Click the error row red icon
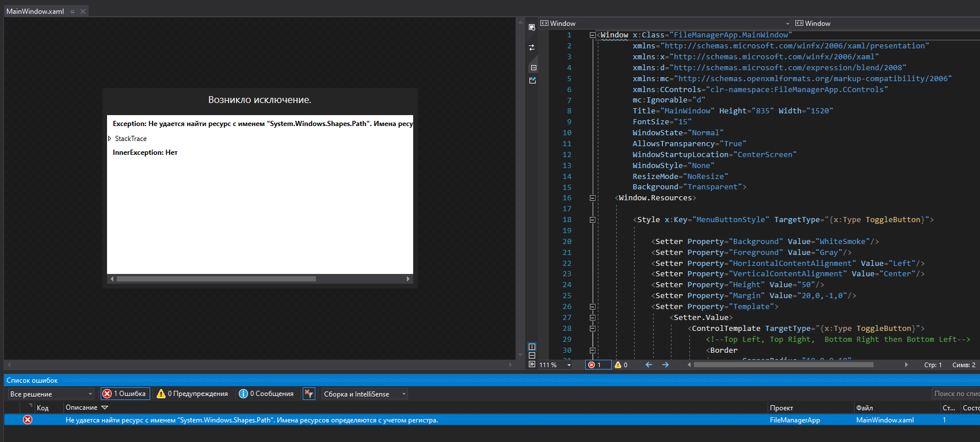 (28, 420)
